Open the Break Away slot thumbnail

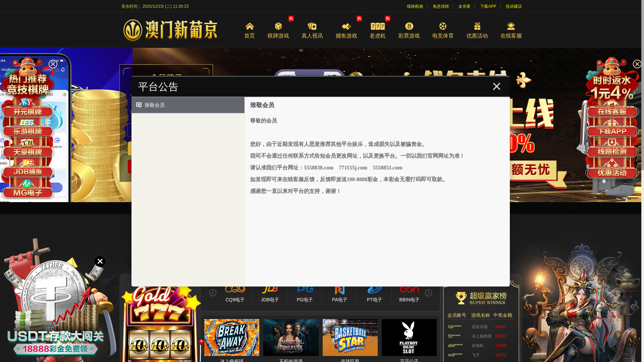(232, 338)
